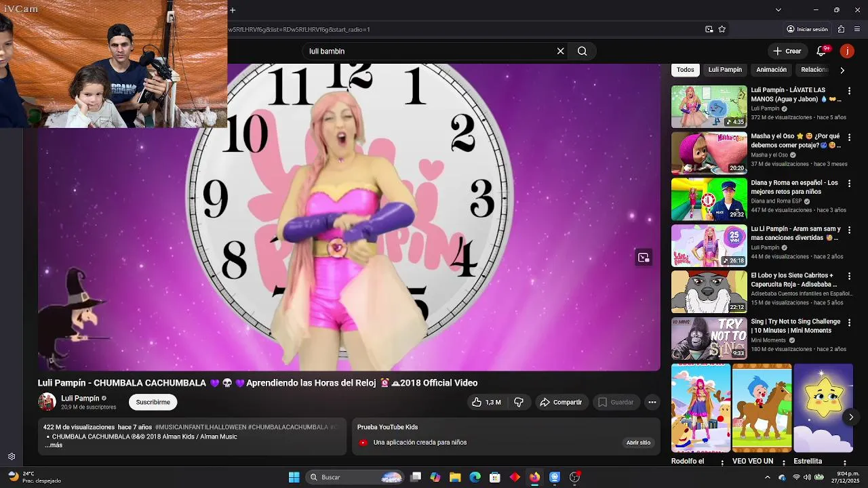Show hidden system tray icons

click(768, 477)
